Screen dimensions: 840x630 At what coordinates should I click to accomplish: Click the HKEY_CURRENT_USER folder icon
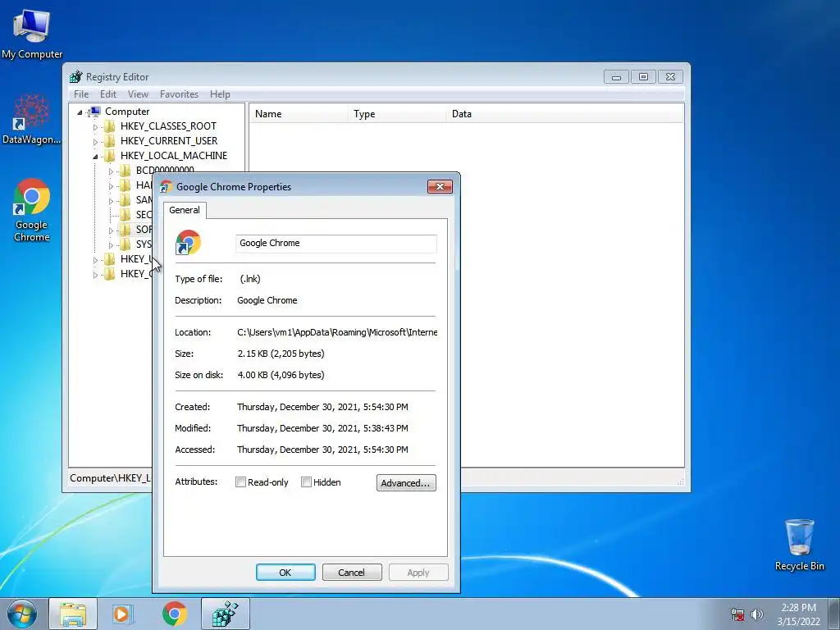pos(110,141)
